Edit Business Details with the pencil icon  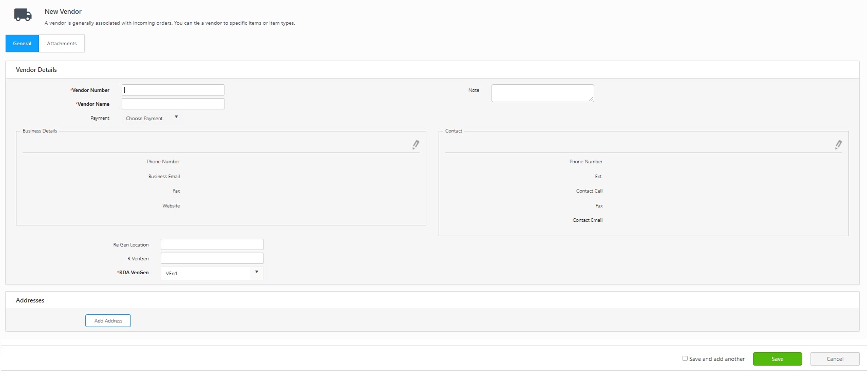tap(416, 145)
